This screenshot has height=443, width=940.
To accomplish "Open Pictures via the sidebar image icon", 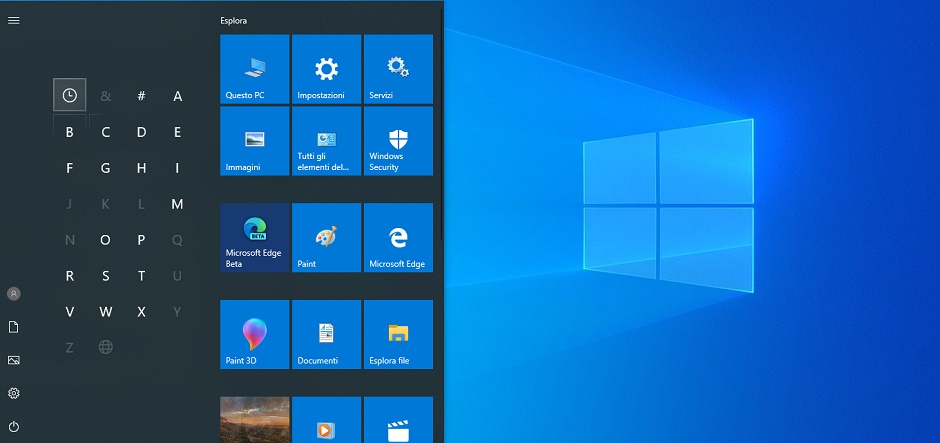I will (14, 360).
